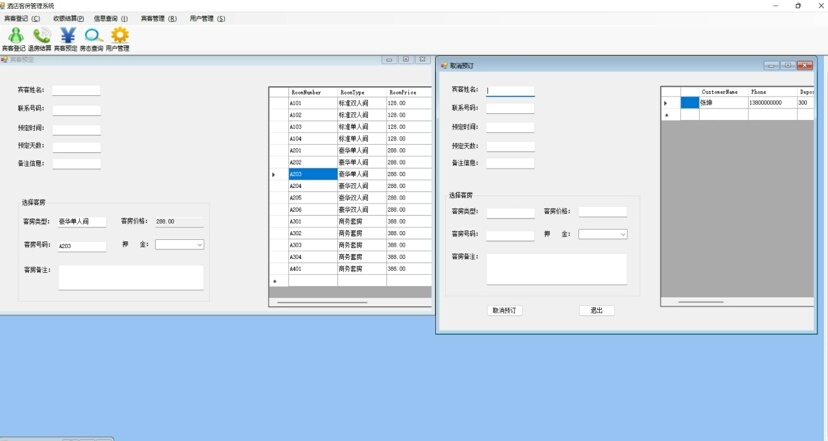Select room A101 cell in grid

tap(313, 103)
